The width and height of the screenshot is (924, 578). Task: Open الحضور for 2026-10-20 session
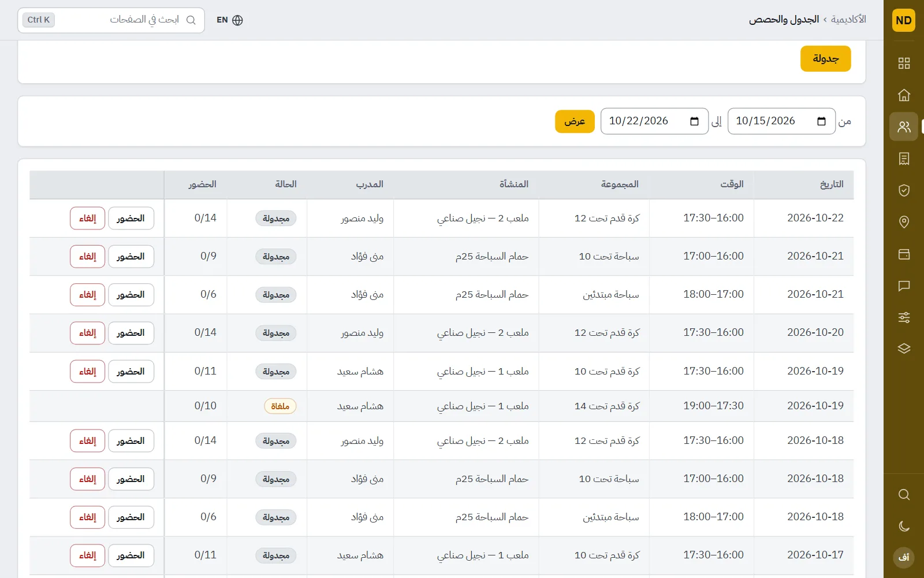[x=131, y=333]
